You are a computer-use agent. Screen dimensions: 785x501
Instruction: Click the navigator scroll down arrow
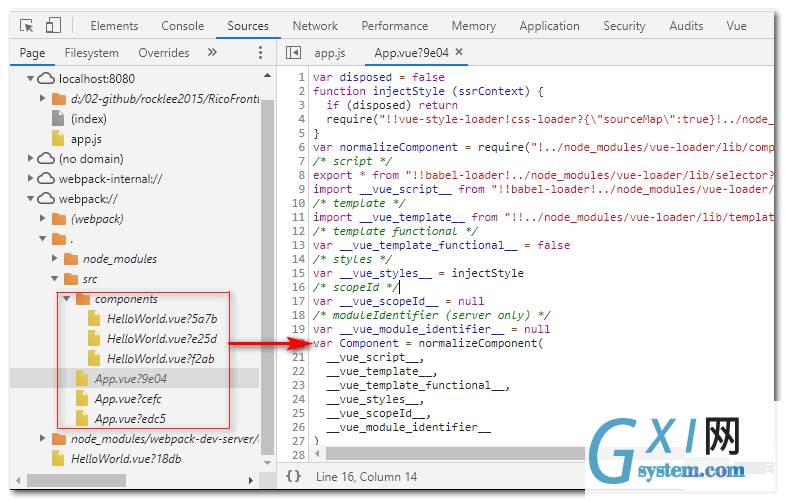pyautogui.click(x=267, y=463)
